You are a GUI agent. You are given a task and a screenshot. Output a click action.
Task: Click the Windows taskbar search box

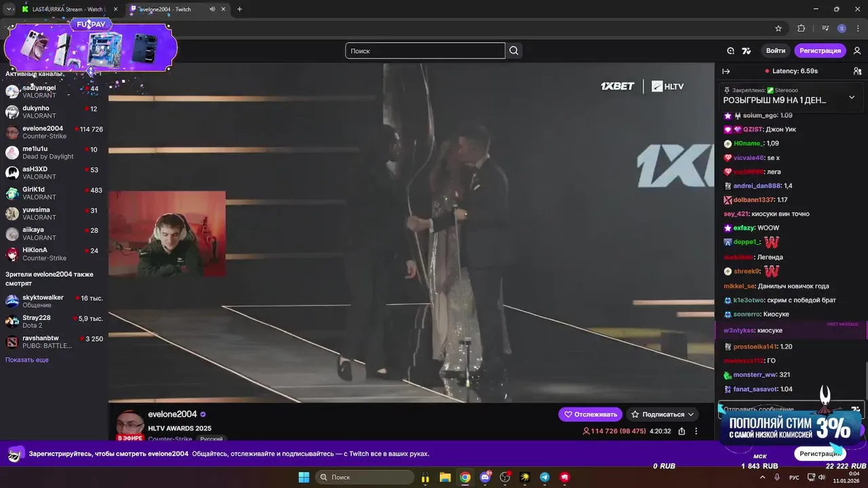(364, 477)
